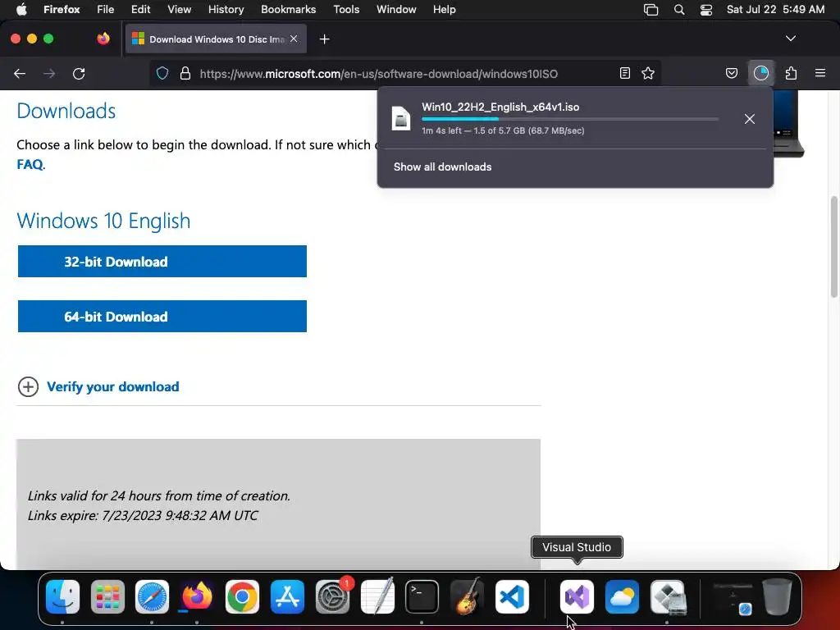Click Show all downloads

[x=442, y=167]
